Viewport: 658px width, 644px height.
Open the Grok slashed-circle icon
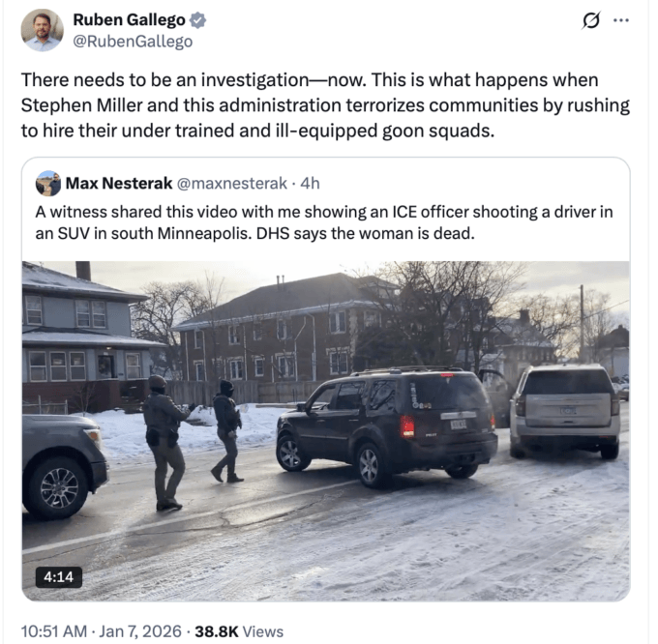tap(590, 20)
